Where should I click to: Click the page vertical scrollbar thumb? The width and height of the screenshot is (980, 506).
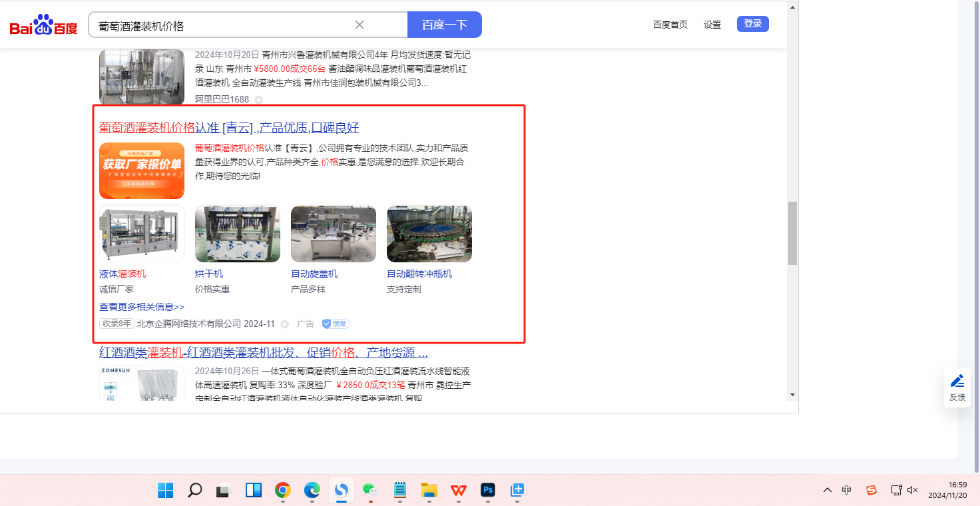click(x=792, y=233)
